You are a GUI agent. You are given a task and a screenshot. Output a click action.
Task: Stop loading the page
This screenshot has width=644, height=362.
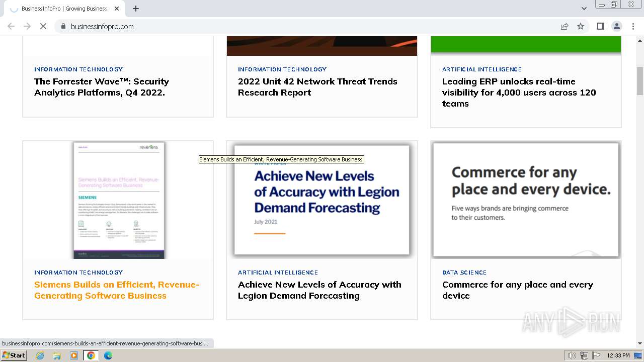pos(43,26)
